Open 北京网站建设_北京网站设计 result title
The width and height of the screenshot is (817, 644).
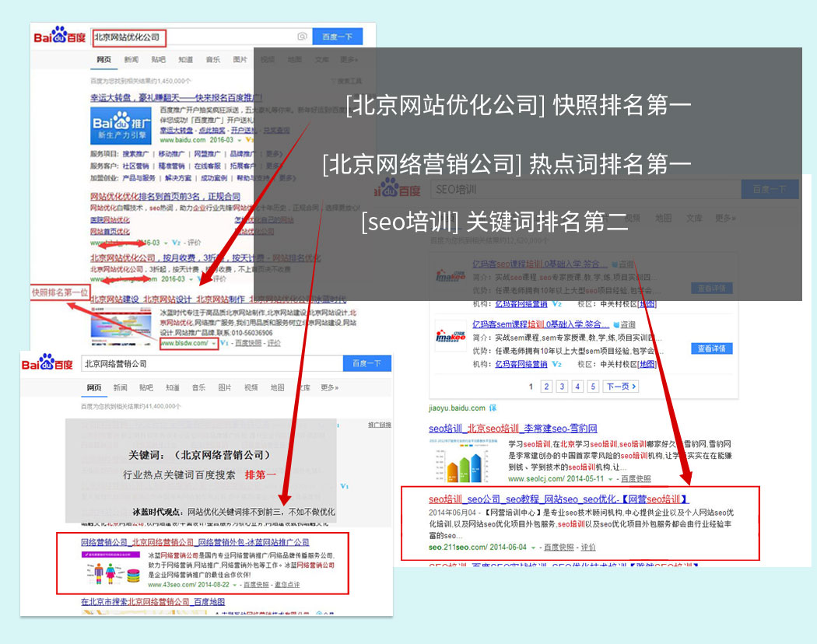[x=218, y=299]
